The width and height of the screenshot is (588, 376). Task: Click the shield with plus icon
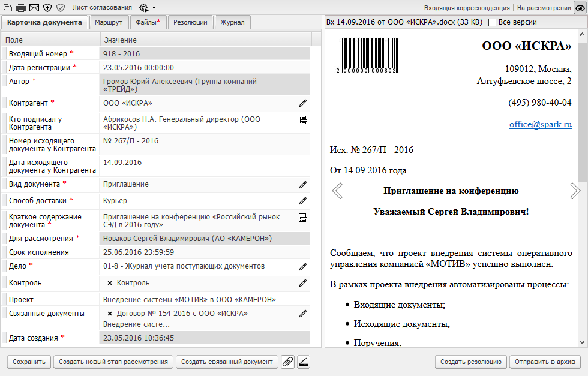click(47, 8)
